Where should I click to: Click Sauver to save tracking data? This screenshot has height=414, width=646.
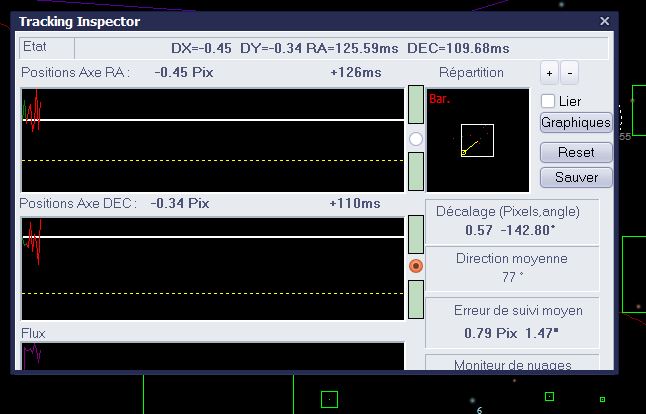coord(575,177)
